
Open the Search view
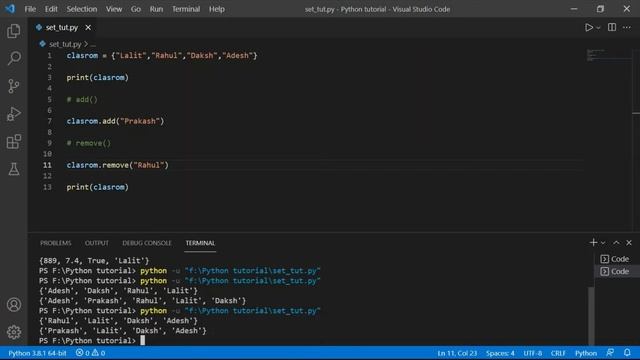pyautogui.click(x=13, y=58)
